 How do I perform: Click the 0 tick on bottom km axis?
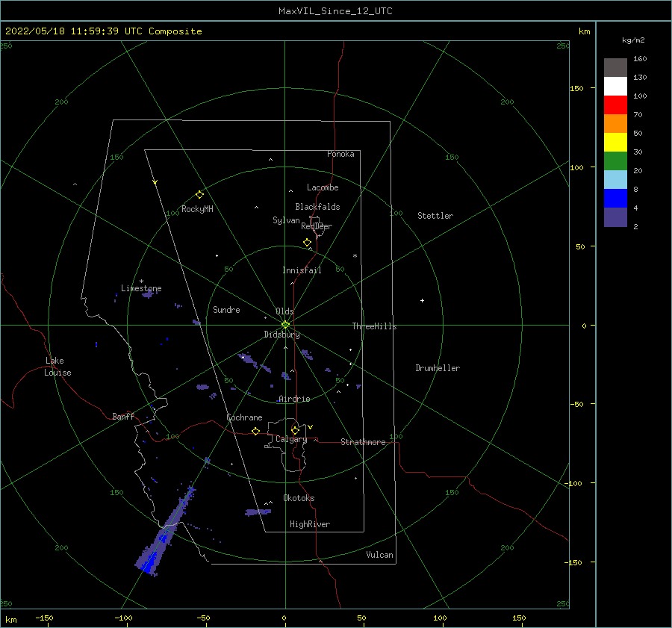[284, 618]
